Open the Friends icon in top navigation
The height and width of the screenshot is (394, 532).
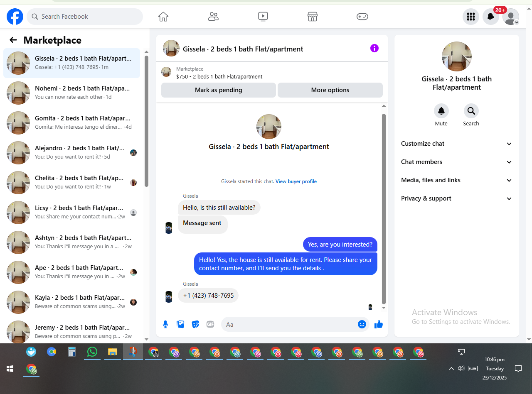(x=213, y=17)
